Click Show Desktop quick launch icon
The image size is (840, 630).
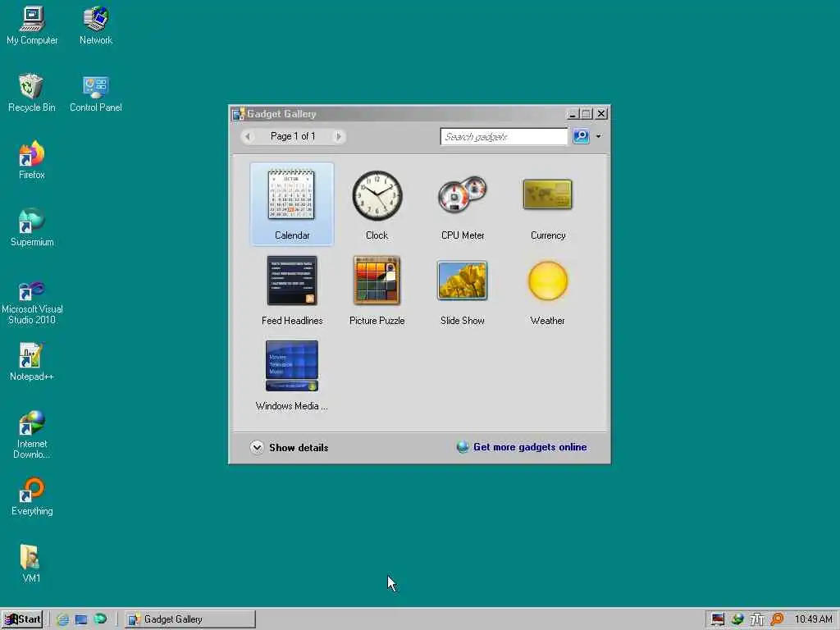point(81,619)
